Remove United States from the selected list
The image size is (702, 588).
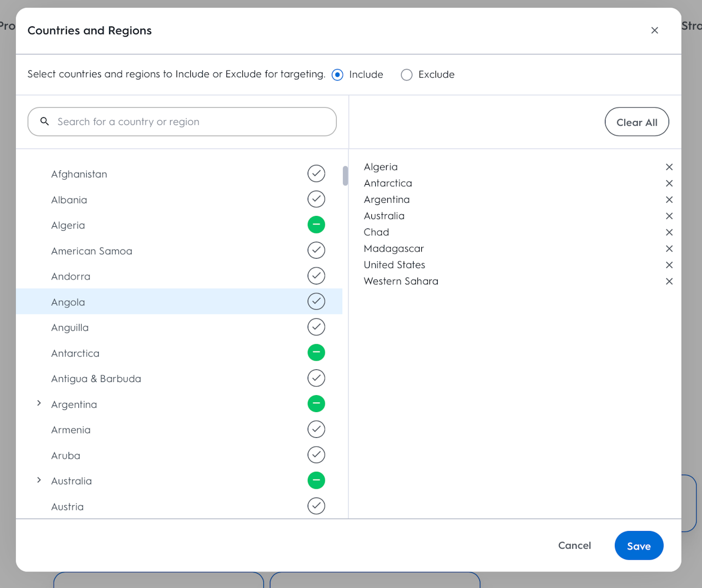point(669,265)
